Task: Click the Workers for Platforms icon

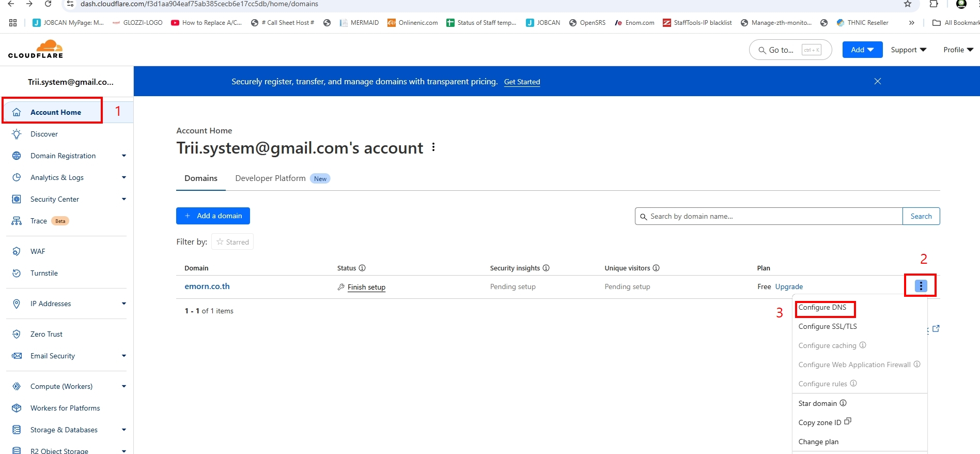Action: [x=17, y=408]
